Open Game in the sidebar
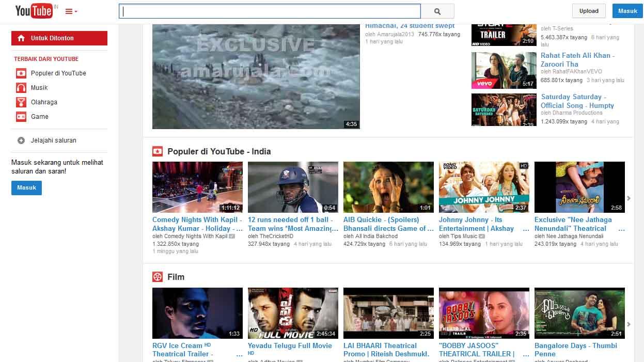The width and height of the screenshot is (644, 362). [x=40, y=117]
